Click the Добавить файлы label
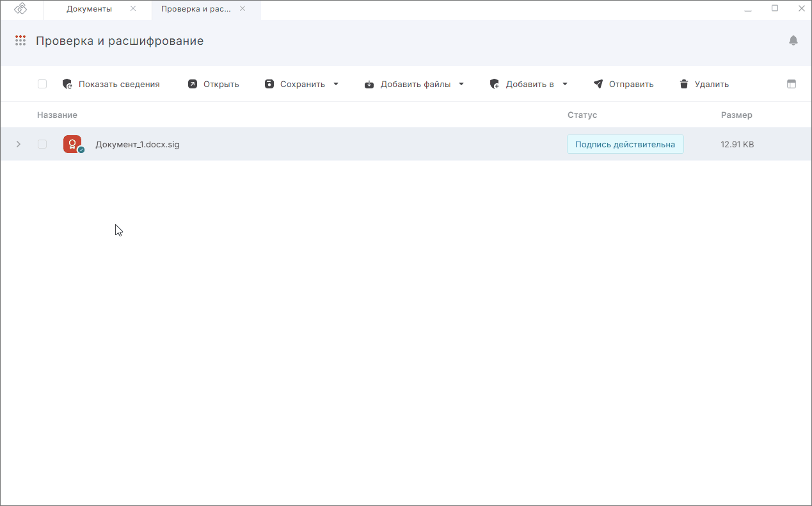The height and width of the screenshot is (506, 812). pyautogui.click(x=415, y=84)
